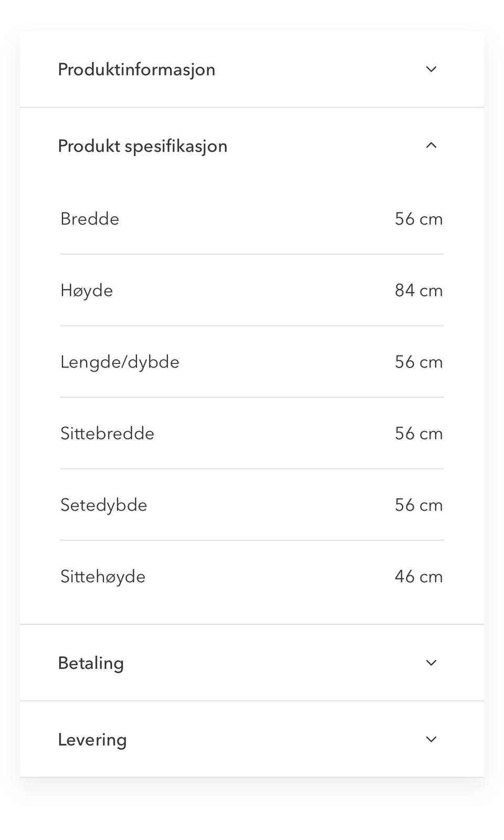Select the Bredde label
The width and height of the screenshot is (504, 840).
click(x=90, y=219)
